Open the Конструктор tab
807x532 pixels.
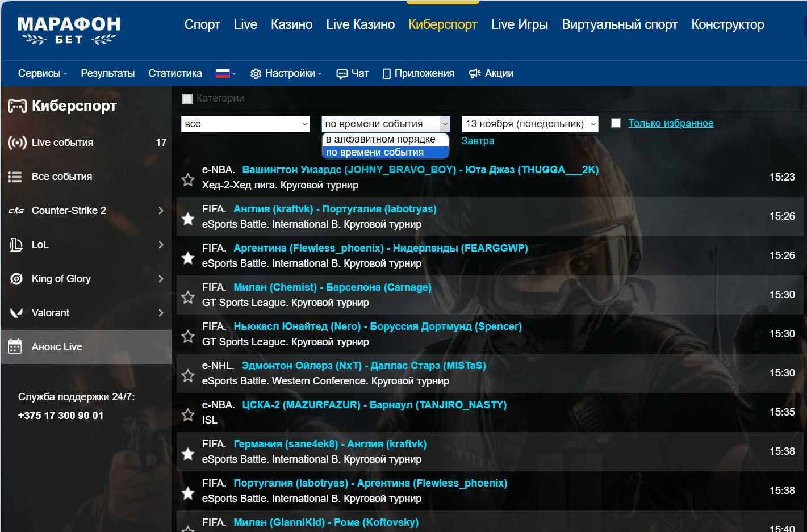click(727, 24)
